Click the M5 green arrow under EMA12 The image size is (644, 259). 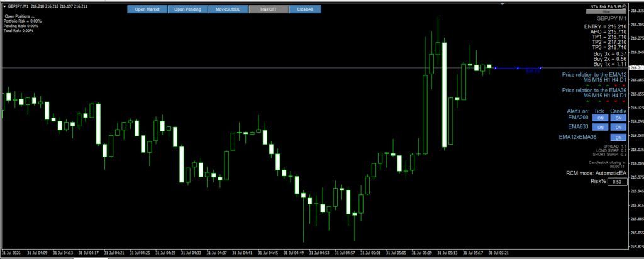coord(588,85)
